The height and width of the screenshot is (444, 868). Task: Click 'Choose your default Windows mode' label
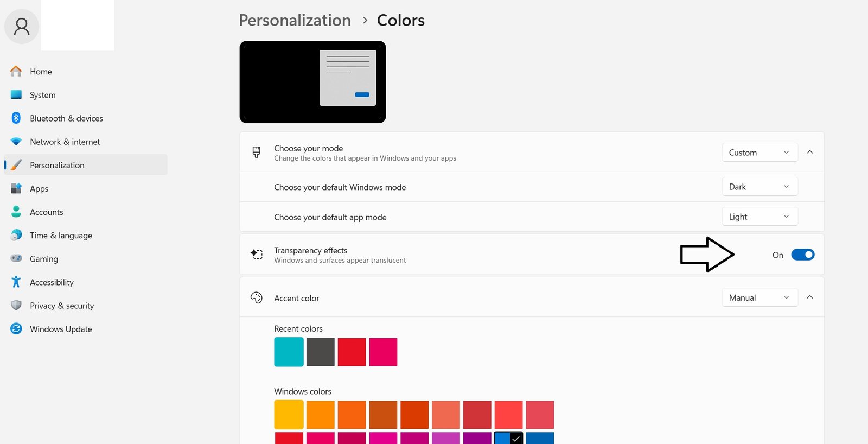[x=340, y=187]
